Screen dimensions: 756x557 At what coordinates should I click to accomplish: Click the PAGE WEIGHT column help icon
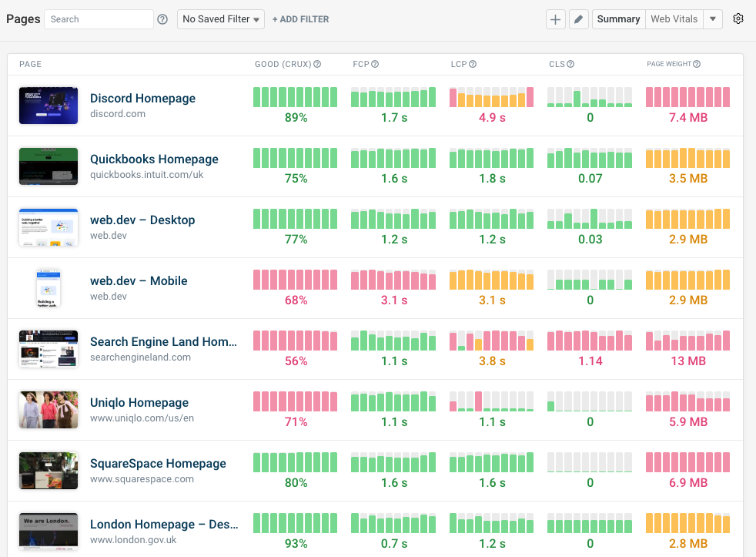[x=695, y=64]
